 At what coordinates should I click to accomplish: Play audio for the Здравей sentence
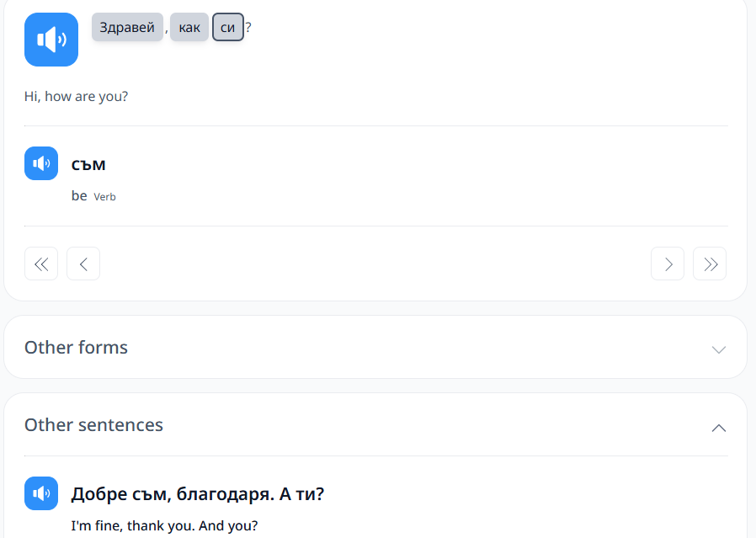click(51, 40)
